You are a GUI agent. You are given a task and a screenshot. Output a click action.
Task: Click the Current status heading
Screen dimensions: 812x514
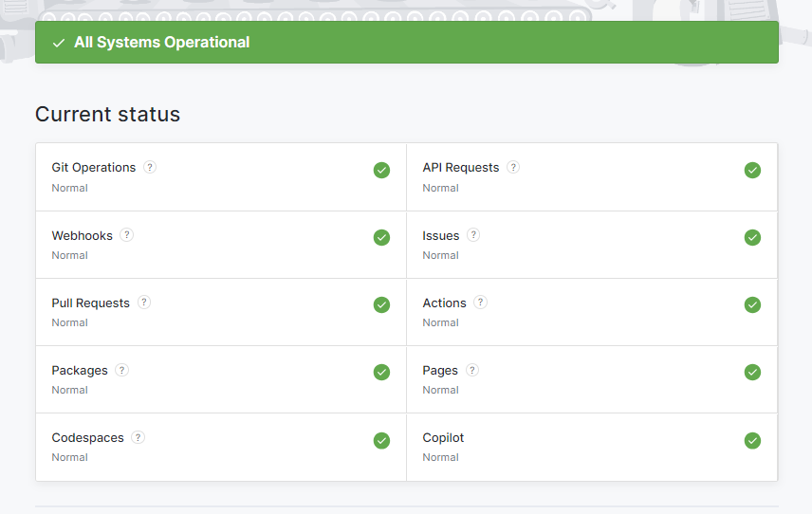tap(108, 114)
